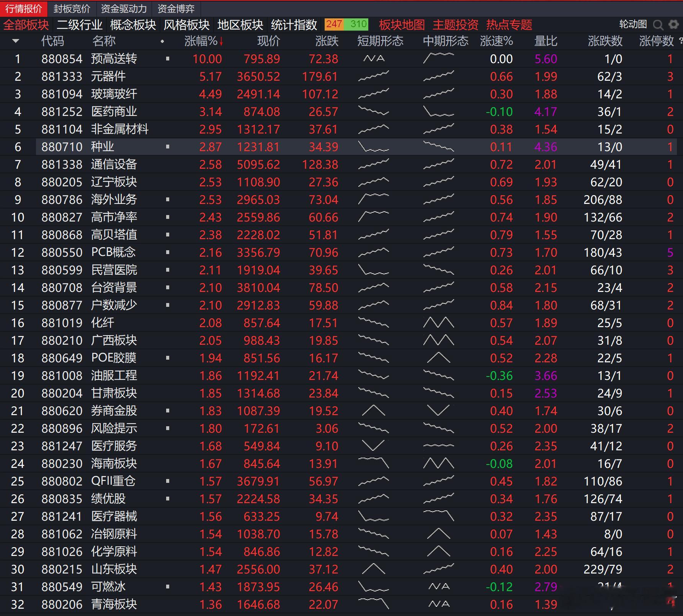
Task: Select the 油服工程 sector row name
Action: pos(114,376)
